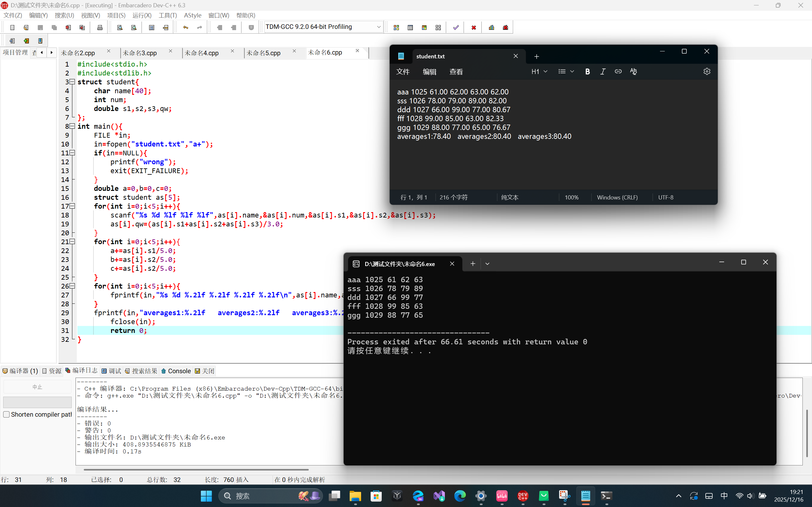Click the Undo arrow icon

coord(186,28)
